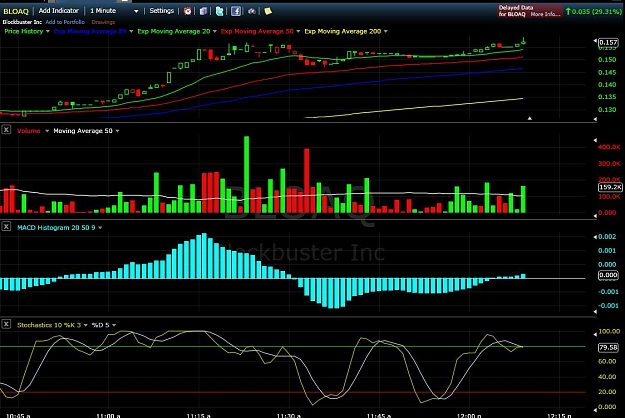Share chart via the Facebook icon

click(x=236, y=11)
